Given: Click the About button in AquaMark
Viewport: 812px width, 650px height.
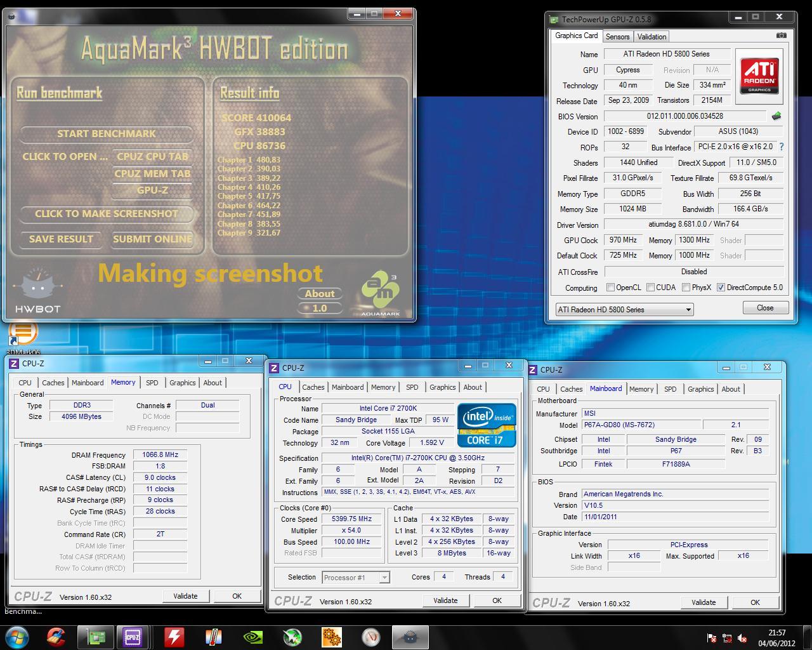Looking at the screenshot, I should point(320,294).
